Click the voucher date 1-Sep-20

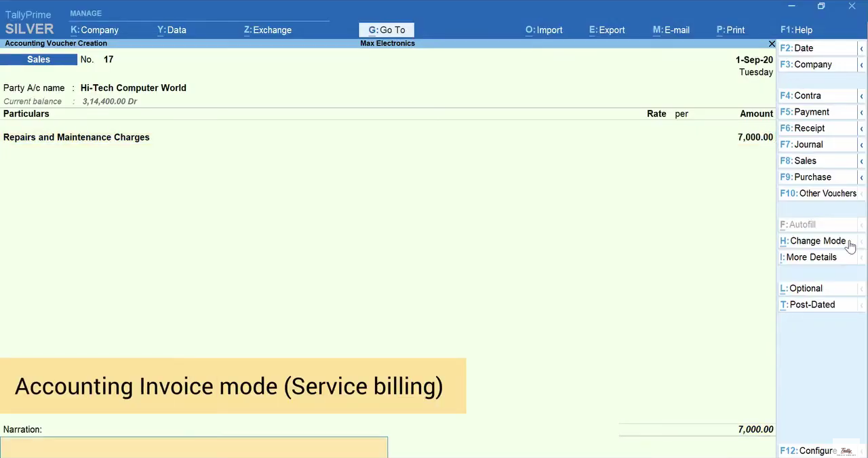[x=754, y=60]
